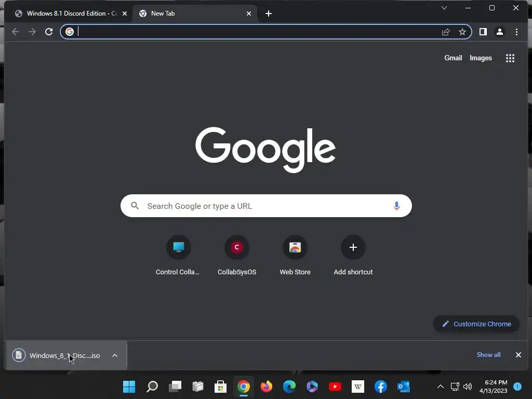Screen dimensions: 532x399
Task: Close the Windows 8.1 Discord Edition tab
Action: pyautogui.click(x=125, y=14)
